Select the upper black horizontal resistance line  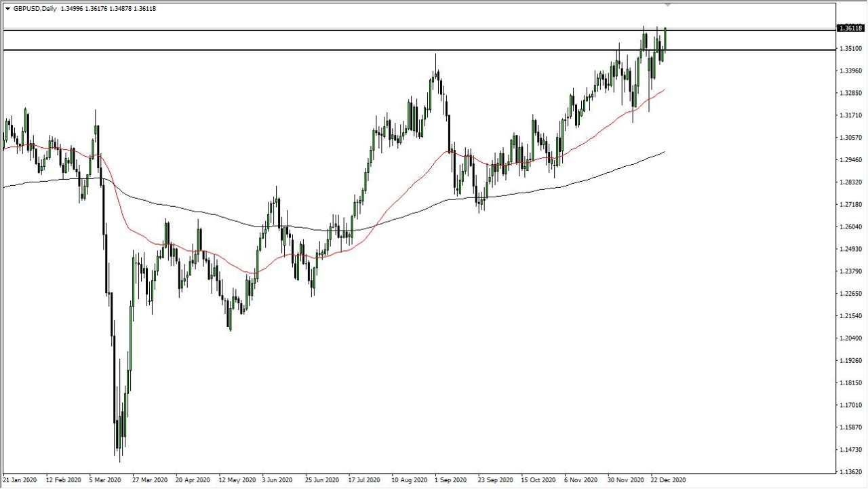pyautogui.click(x=419, y=31)
